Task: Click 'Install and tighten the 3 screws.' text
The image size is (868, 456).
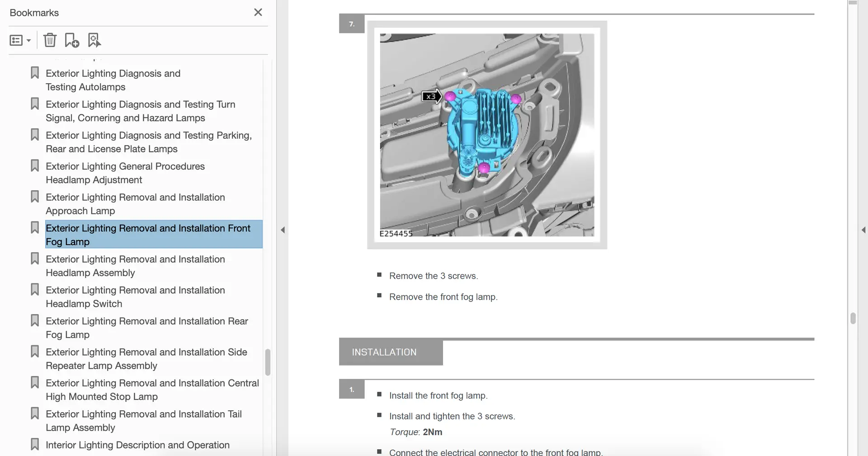Action: click(x=452, y=416)
